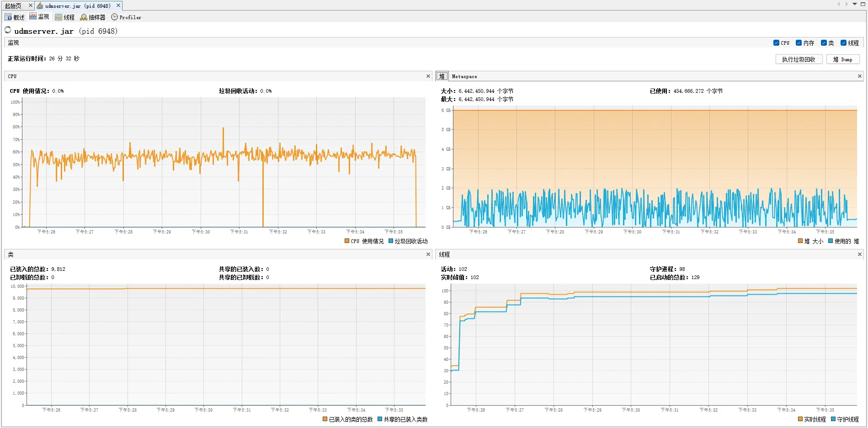Disable the 类 classes checkbox
The height and width of the screenshot is (428, 868).
pos(824,43)
